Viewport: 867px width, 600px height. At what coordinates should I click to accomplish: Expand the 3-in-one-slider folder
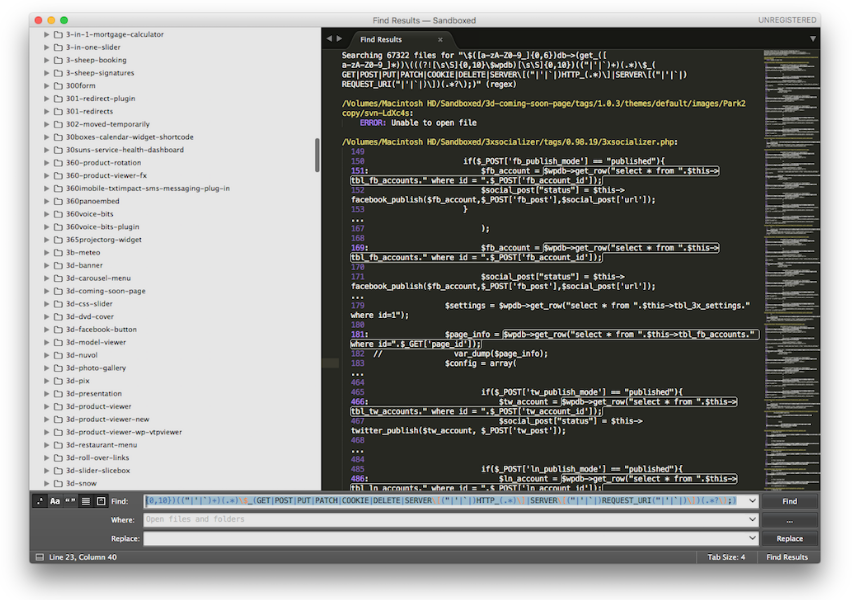click(46, 47)
